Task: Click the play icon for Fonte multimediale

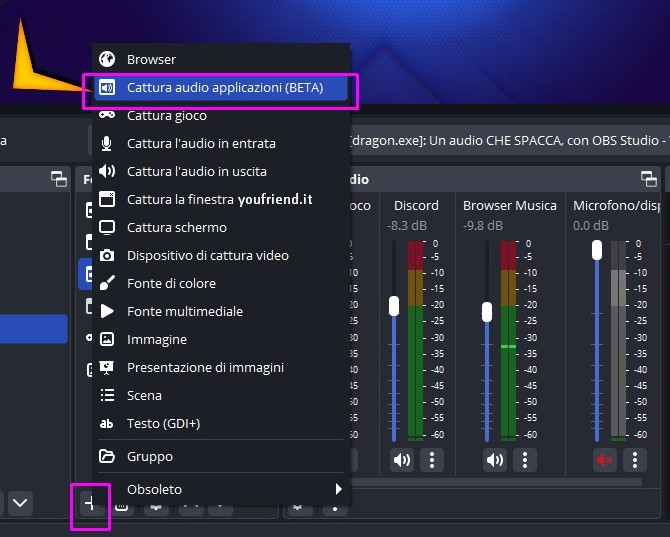Action: click(107, 311)
